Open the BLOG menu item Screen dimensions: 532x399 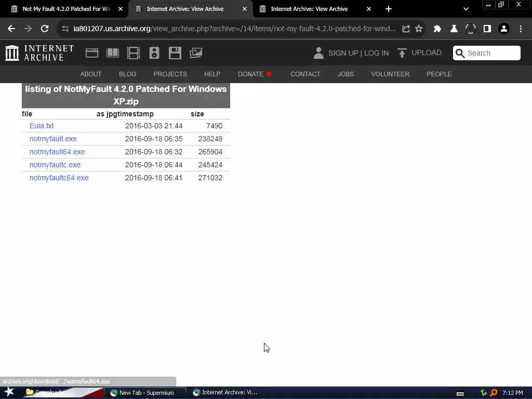128,74
